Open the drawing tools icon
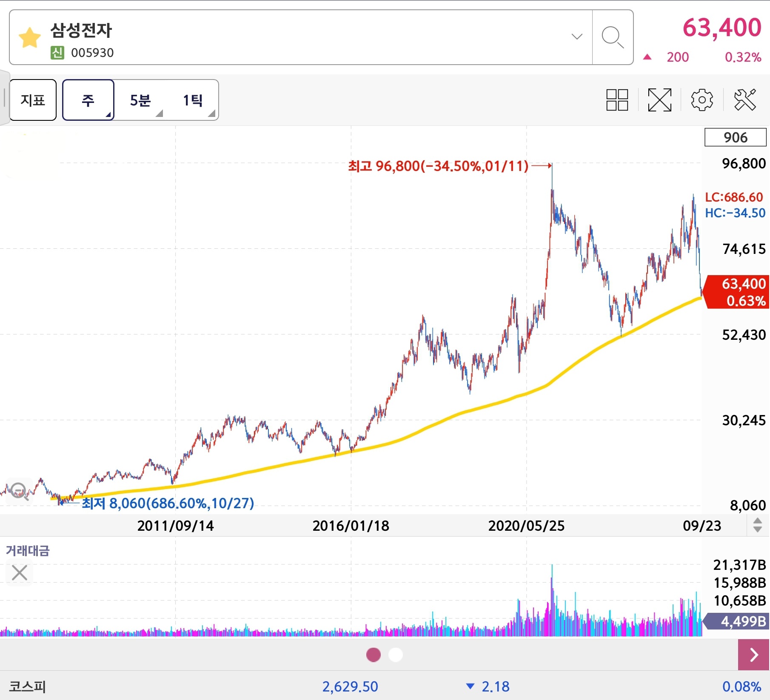The height and width of the screenshot is (700, 770). [x=745, y=100]
